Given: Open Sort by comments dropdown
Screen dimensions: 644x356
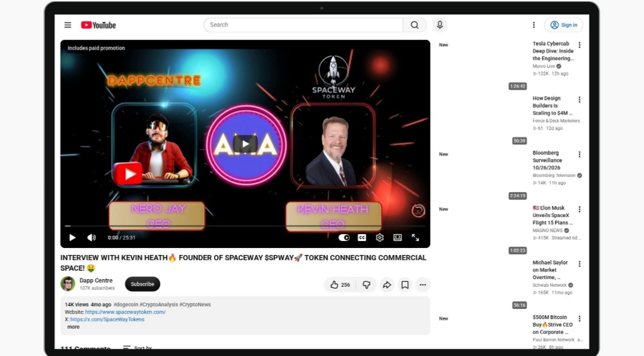Looking at the screenshot, I should coord(137,348).
